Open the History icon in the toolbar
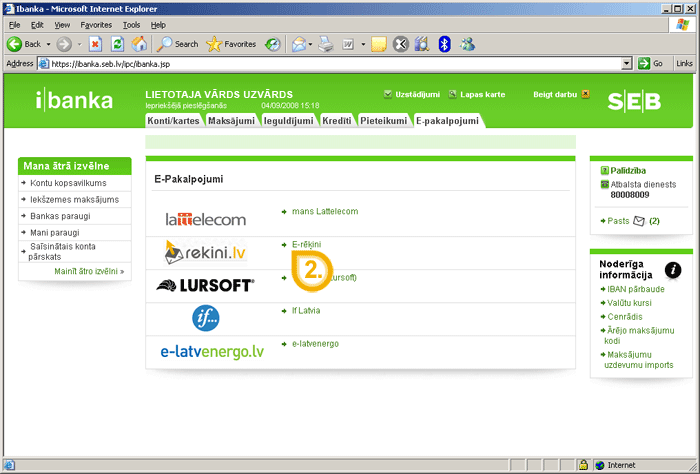The height and width of the screenshot is (474, 700). [273, 44]
